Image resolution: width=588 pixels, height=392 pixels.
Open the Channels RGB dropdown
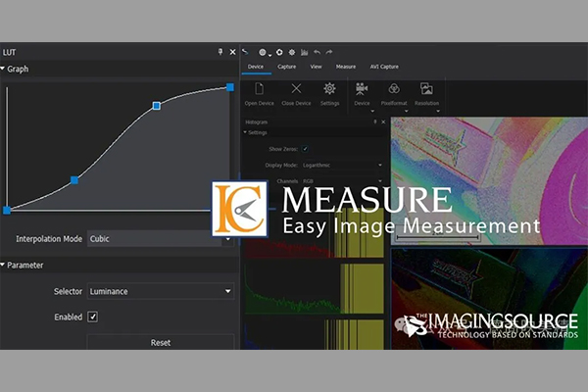point(342,180)
